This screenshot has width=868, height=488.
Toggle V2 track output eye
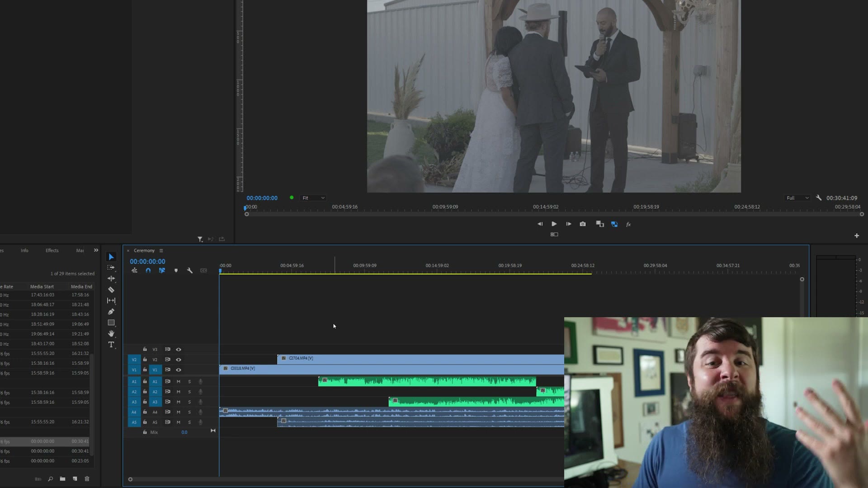point(179,360)
